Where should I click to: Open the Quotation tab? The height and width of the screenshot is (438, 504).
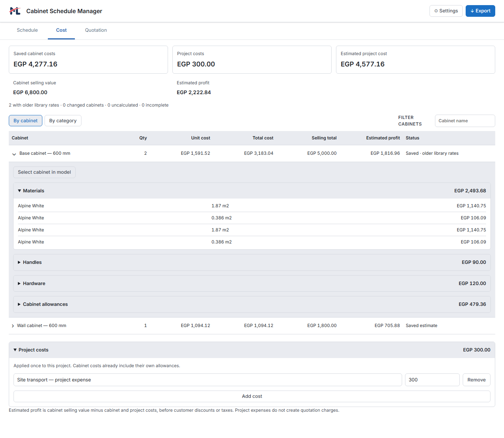point(96,30)
